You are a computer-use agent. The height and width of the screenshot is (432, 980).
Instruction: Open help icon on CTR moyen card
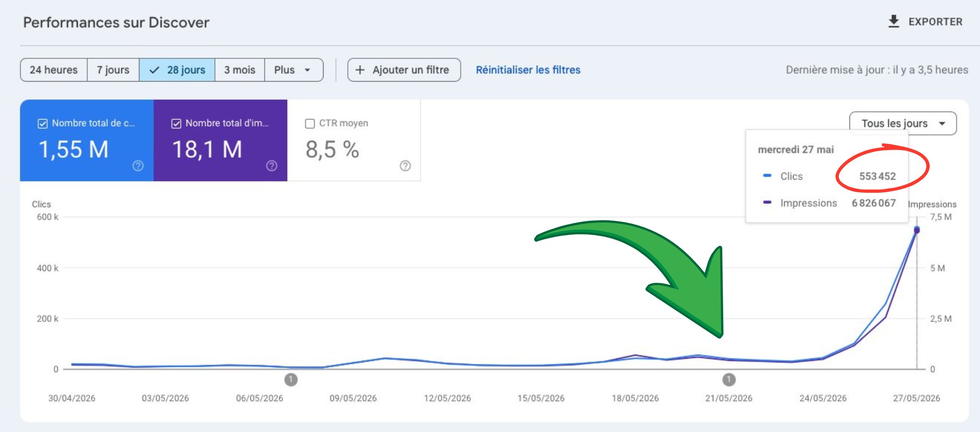coord(405,166)
